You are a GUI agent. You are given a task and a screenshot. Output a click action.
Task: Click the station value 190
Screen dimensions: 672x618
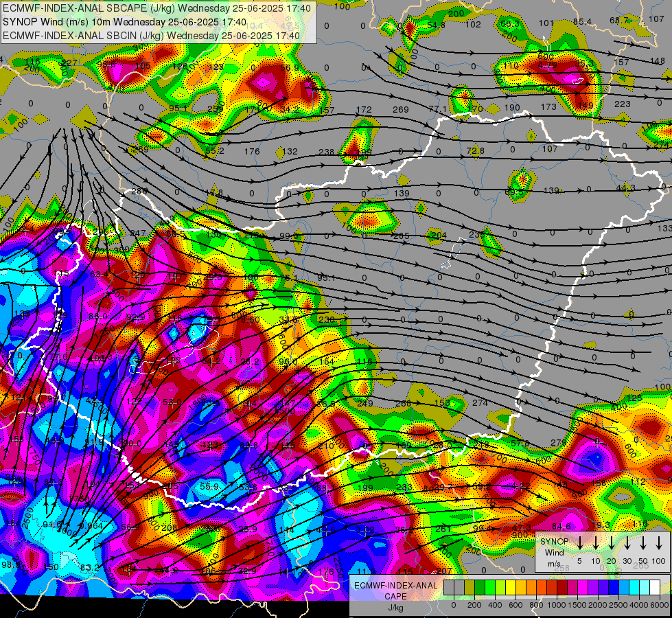click(511, 108)
